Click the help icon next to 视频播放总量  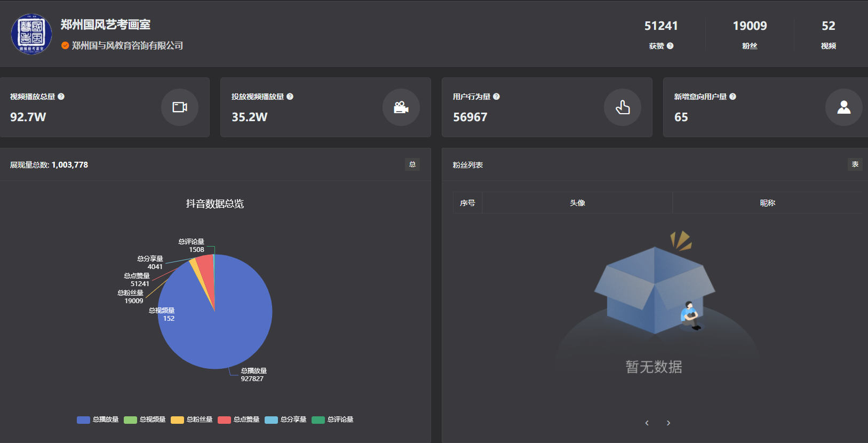coord(61,97)
